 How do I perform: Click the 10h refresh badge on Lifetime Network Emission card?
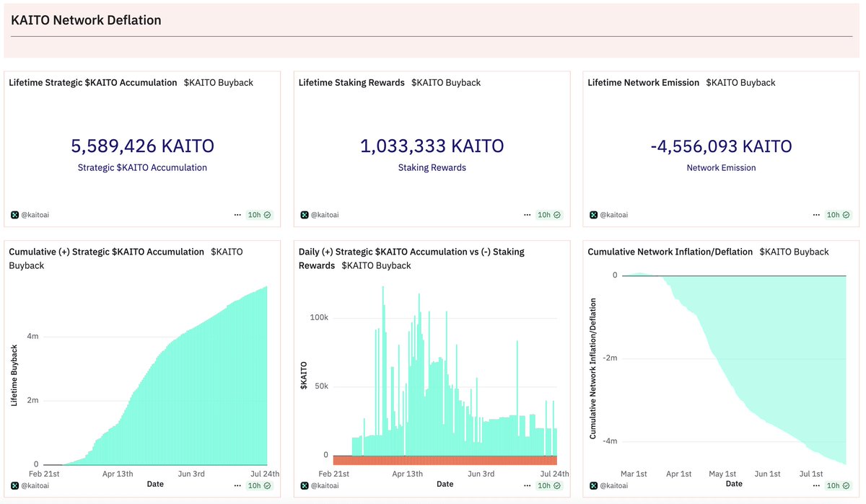coord(839,215)
